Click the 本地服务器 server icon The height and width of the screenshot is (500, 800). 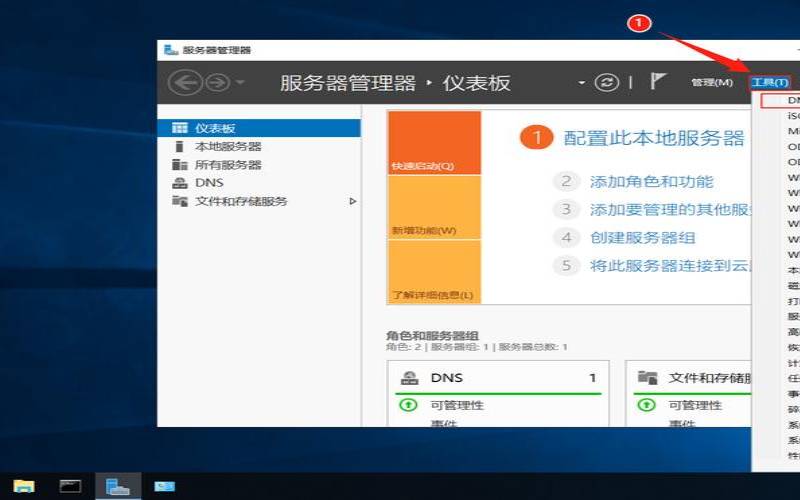[x=179, y=146]
